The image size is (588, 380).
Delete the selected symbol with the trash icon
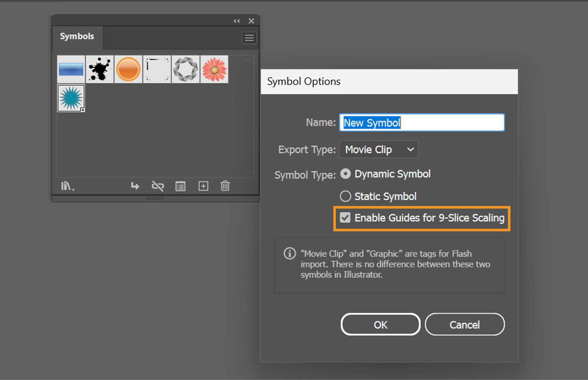coord(225,186)
